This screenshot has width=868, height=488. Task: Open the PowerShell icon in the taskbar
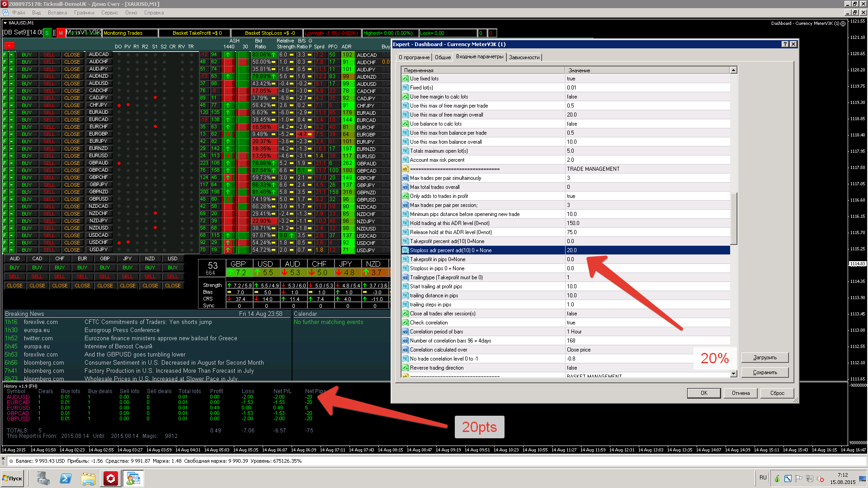click(66, 479)
